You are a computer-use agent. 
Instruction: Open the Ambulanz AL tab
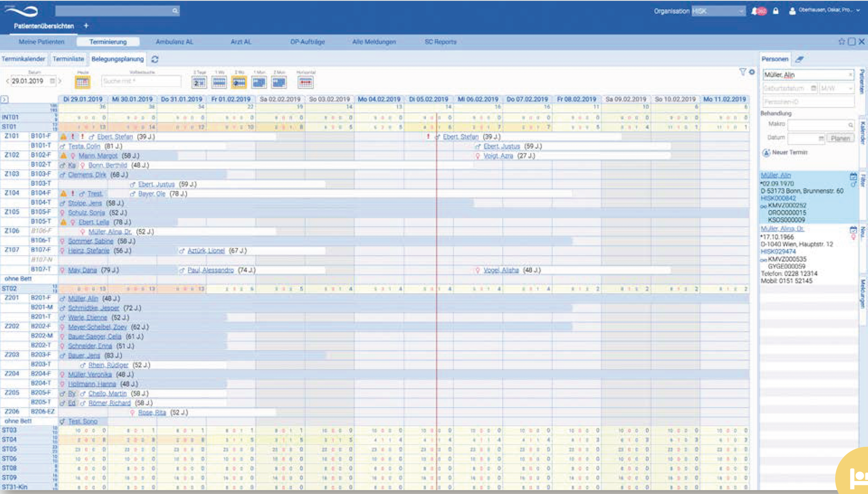[x=174, y=42]
